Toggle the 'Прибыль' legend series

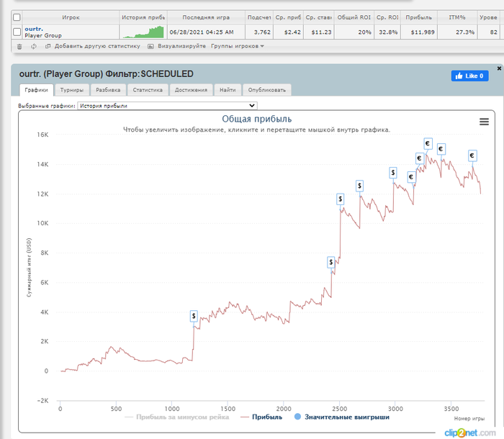261,417
